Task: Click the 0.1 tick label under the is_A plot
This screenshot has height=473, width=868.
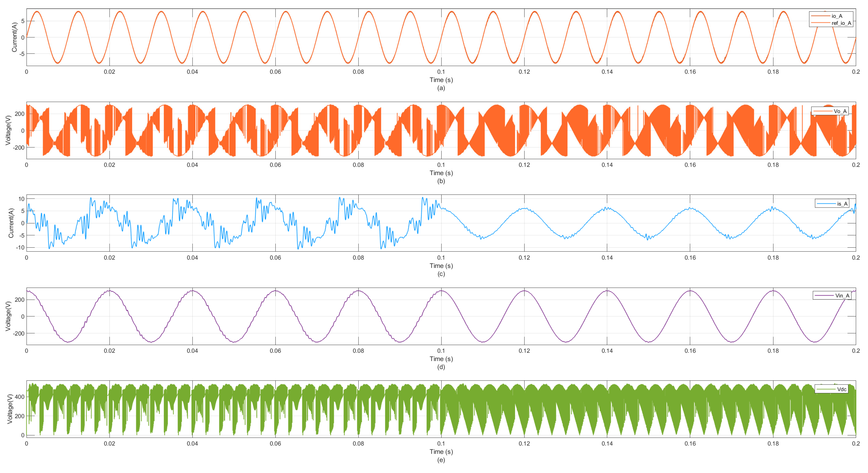Action: [441, 258]
